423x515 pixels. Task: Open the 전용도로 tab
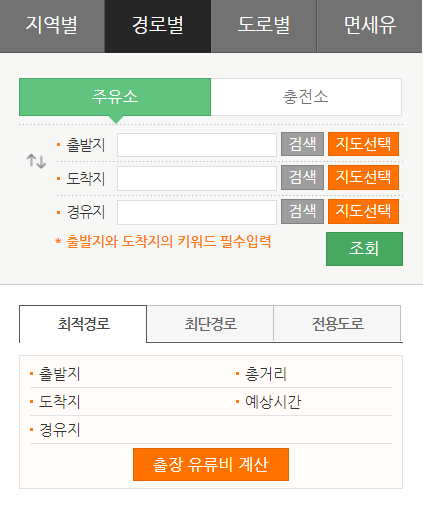point(337,324)
